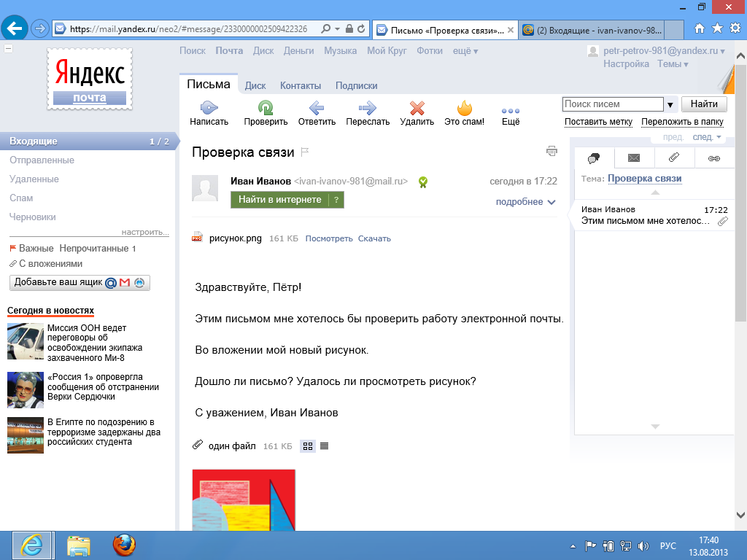Open the conversation thread tab icon
This screenshot has width=747, height=560.
[x=594, y=158]
